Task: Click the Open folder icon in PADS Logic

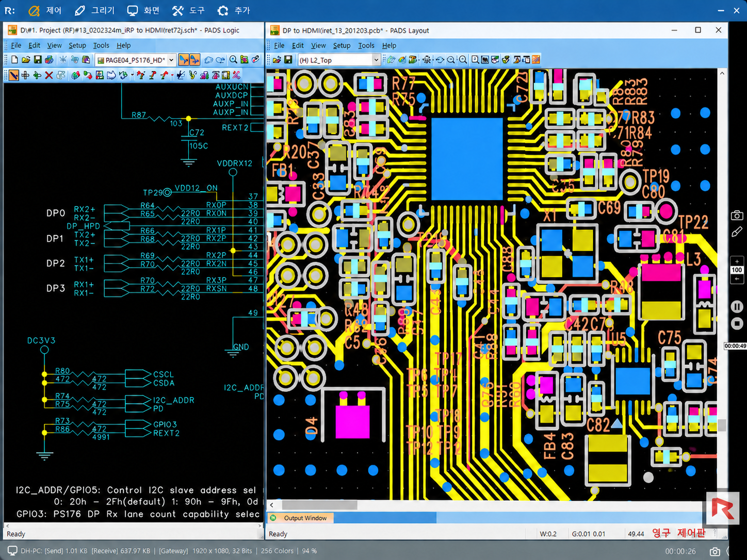Action: click(x=26, y=60)
